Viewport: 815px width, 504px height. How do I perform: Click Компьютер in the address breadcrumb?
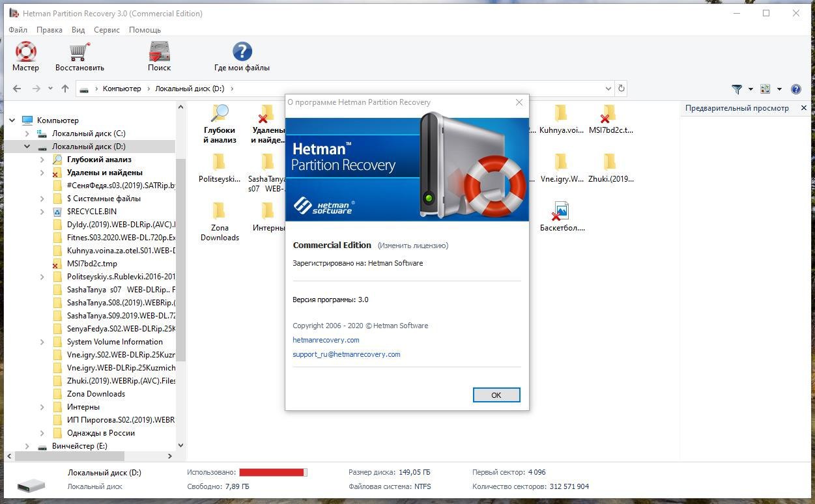[122, 89]
